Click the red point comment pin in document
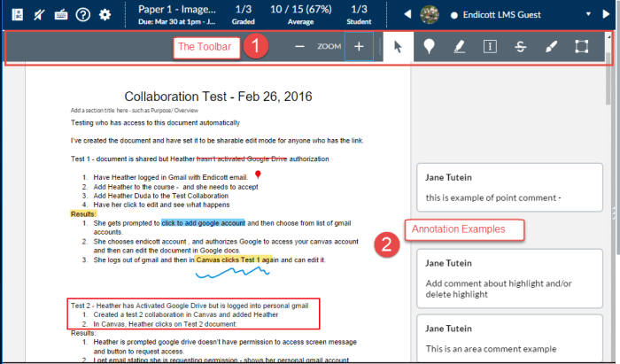620x364 pixels. [x=259, y=174]
